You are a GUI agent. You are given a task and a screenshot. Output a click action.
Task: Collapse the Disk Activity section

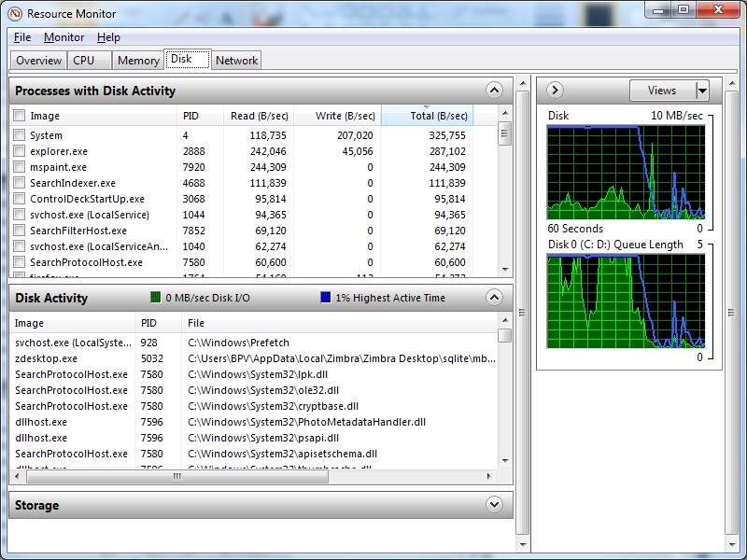coord(494,298)
